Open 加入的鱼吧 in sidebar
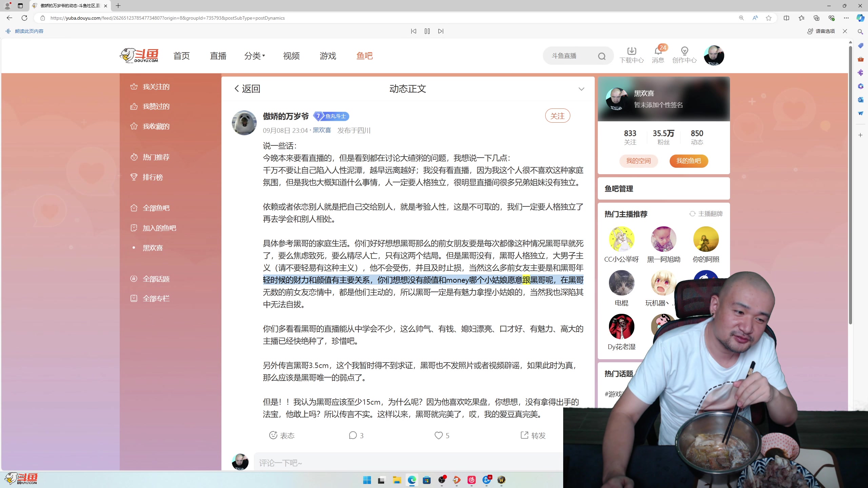The width and height of the screenshot is (868, 488). point(153,228)
